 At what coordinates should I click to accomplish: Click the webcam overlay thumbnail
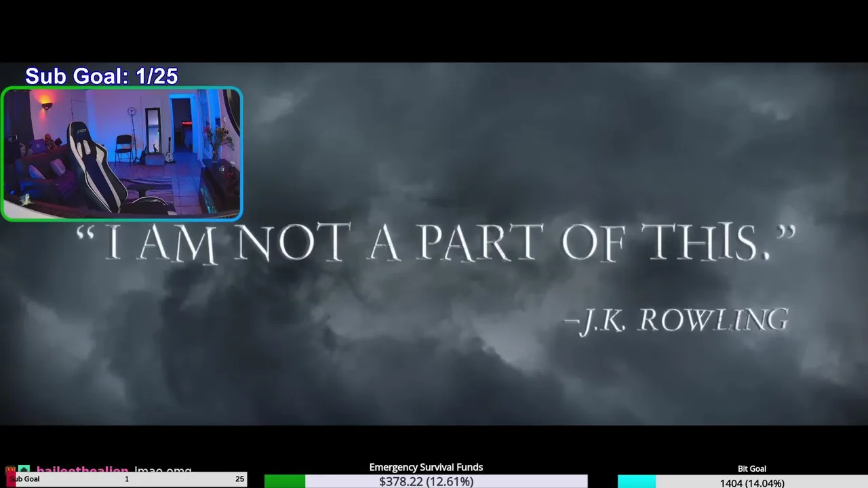click(x=122, y=154)
